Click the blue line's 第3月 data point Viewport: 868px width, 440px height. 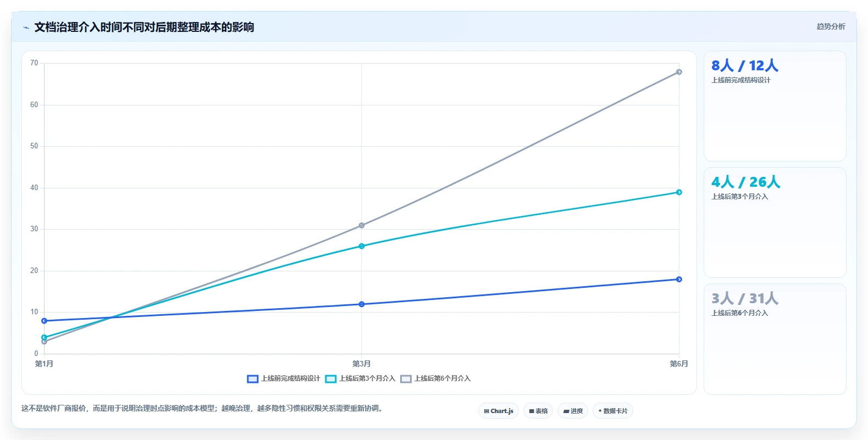click(362, 304)
